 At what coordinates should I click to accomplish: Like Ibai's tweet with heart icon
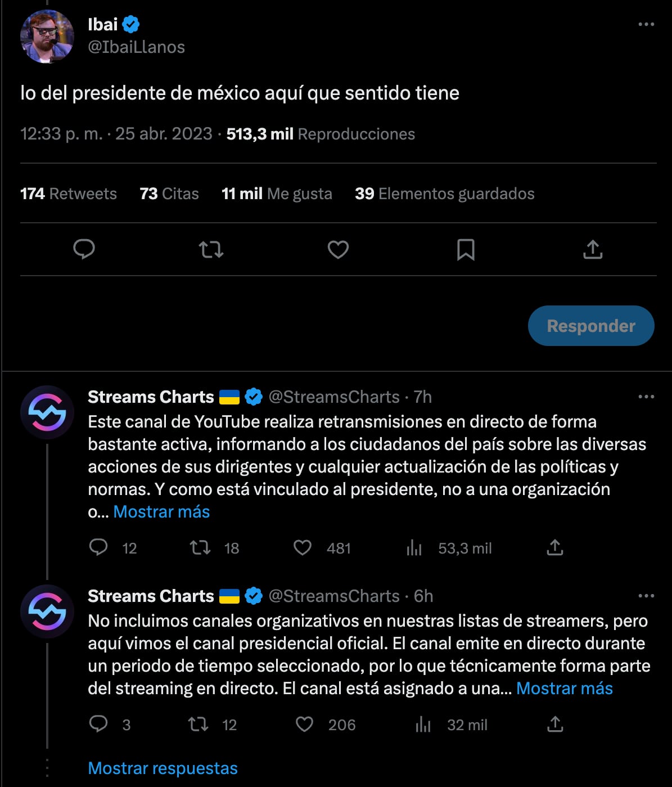pos(338,249)
